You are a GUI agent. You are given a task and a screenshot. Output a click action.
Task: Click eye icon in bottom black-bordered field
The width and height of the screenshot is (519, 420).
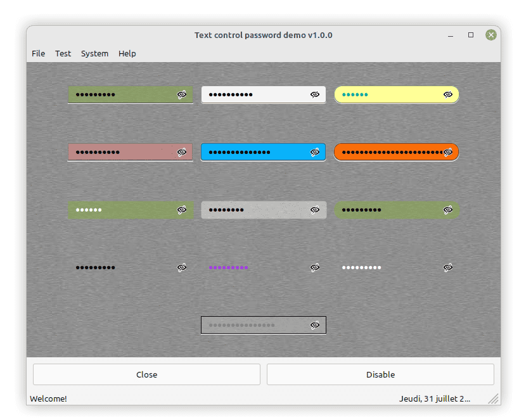click(x=315, y=325)
